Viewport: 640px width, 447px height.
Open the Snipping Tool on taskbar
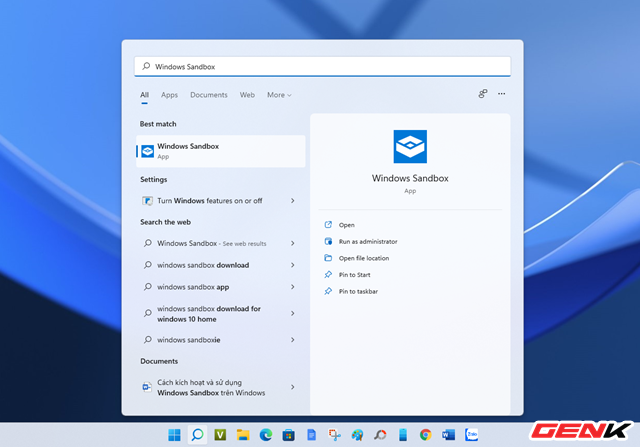[x=334, y=435]
